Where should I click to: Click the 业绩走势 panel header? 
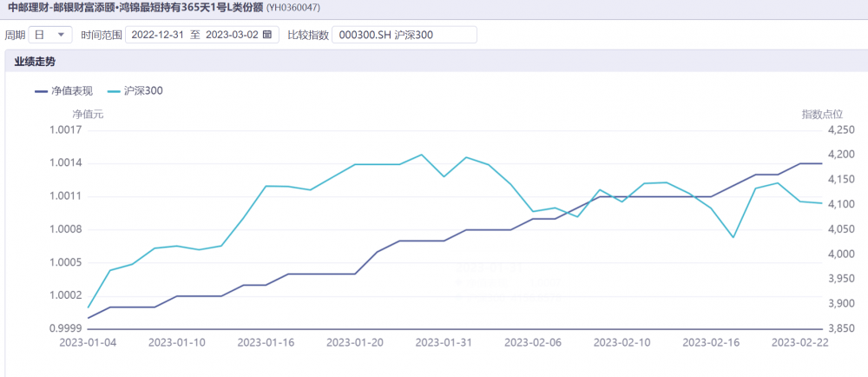point(35,62)
